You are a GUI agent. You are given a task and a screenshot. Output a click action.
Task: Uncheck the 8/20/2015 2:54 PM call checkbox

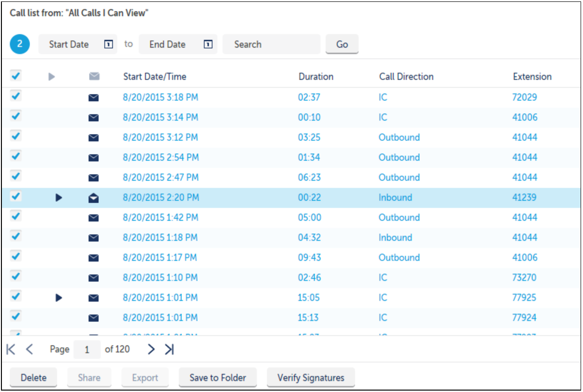pyautogui.click(x=16, y=156)
